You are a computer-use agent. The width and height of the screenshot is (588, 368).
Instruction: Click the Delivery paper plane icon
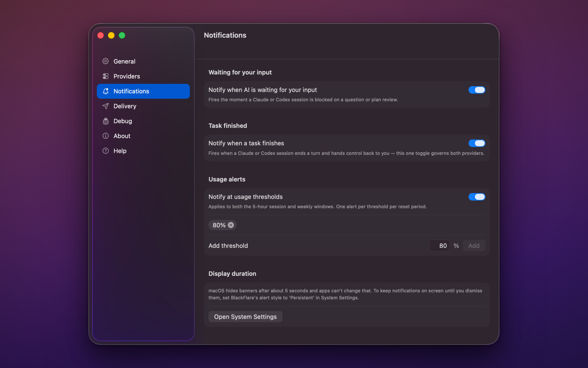(105, 106)
